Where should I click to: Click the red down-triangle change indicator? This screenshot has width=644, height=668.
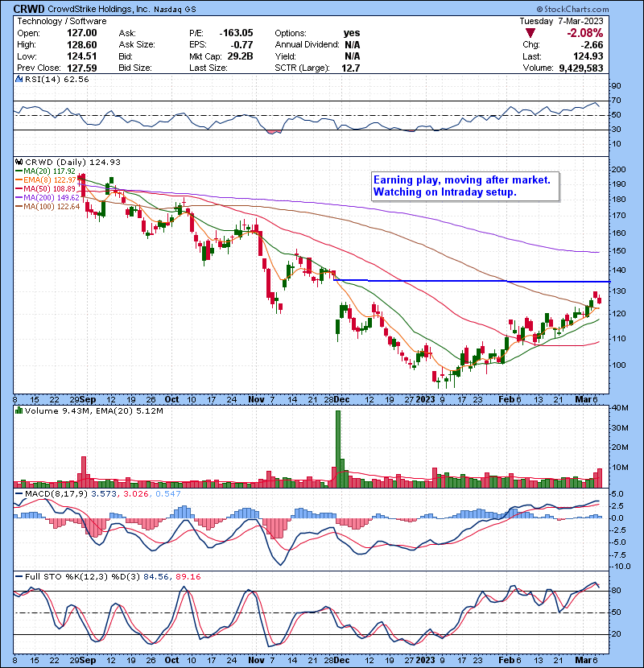click(530, 33)
